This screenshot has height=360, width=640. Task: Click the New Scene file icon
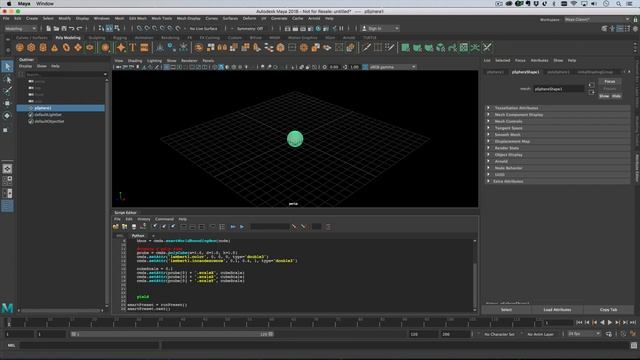pos(49,29)
